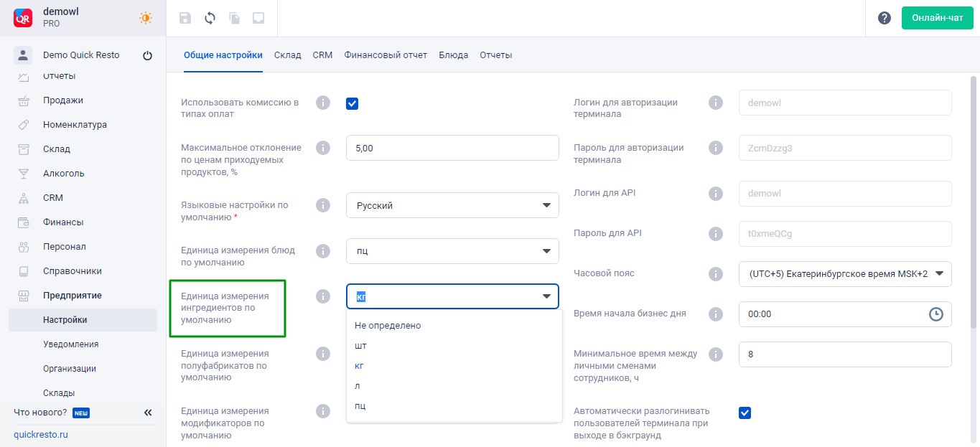980x447 pixels.
Task: Choose л in the dropdown list
Action: click(x=454, y=385)
